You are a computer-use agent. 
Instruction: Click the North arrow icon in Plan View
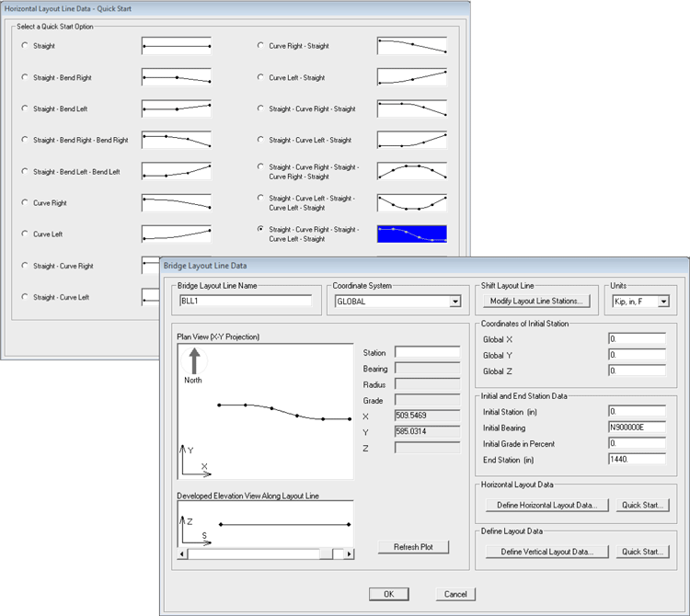[x=193, y=360]
